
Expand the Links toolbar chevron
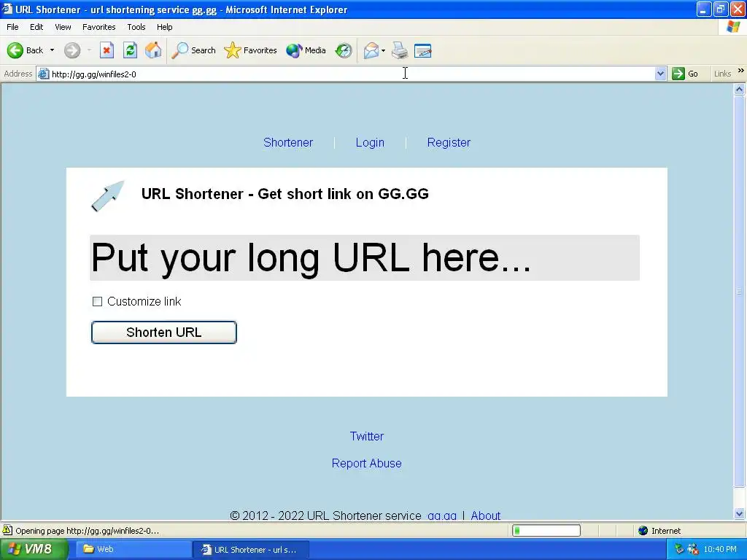point(741,71)
